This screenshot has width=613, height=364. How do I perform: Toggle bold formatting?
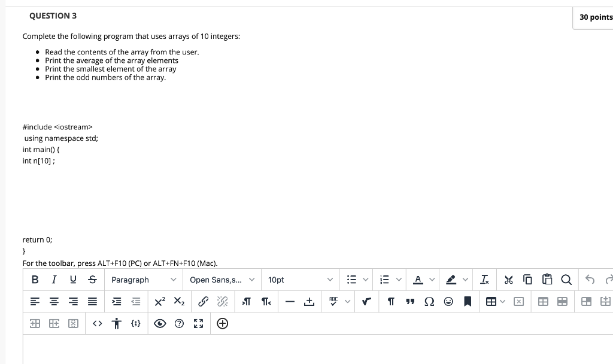pos(35,280)
